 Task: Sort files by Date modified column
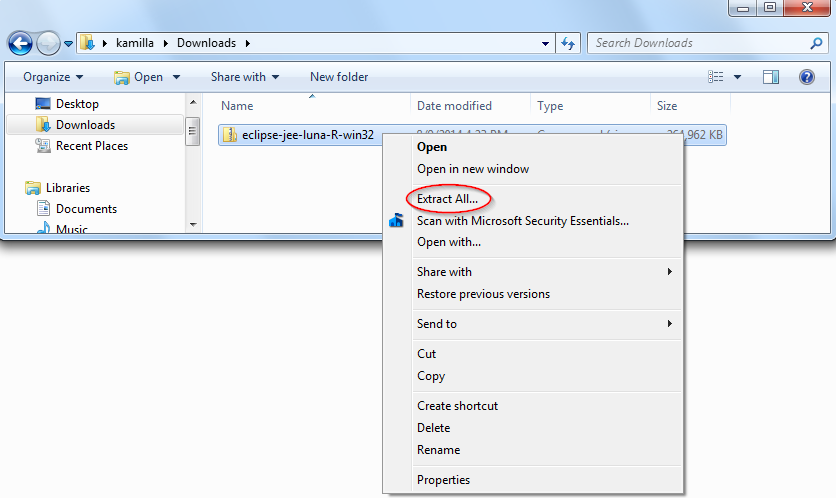454,106
